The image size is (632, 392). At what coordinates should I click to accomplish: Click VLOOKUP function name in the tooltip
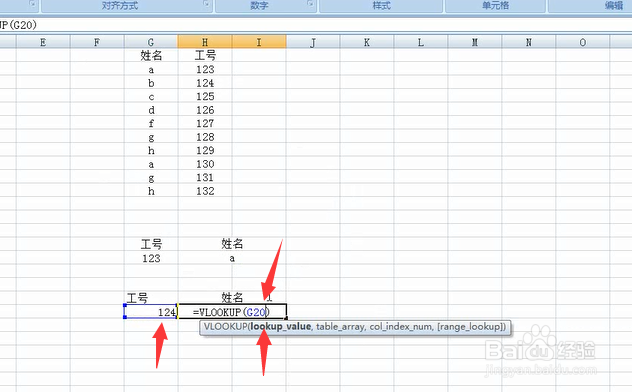225,327
